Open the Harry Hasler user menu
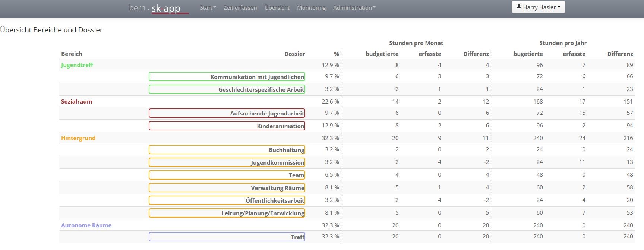Screen dimensions: 644x250 point(538,7)
